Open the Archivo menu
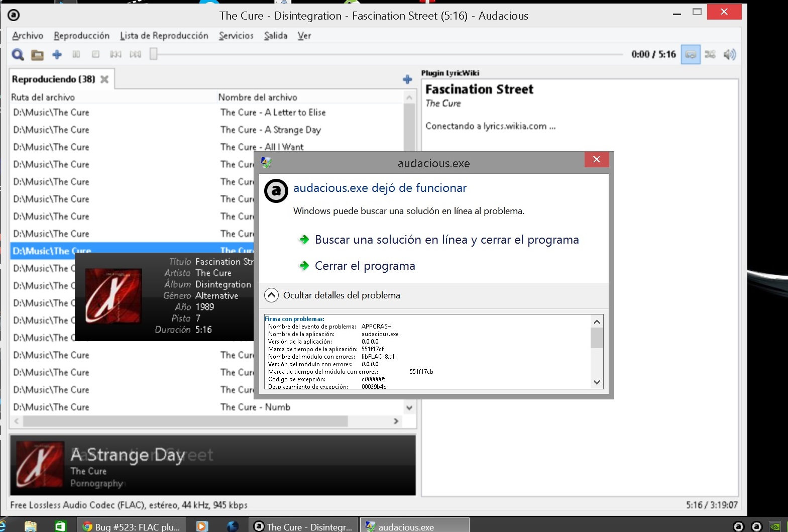788x532 pixels. (28, 36)
